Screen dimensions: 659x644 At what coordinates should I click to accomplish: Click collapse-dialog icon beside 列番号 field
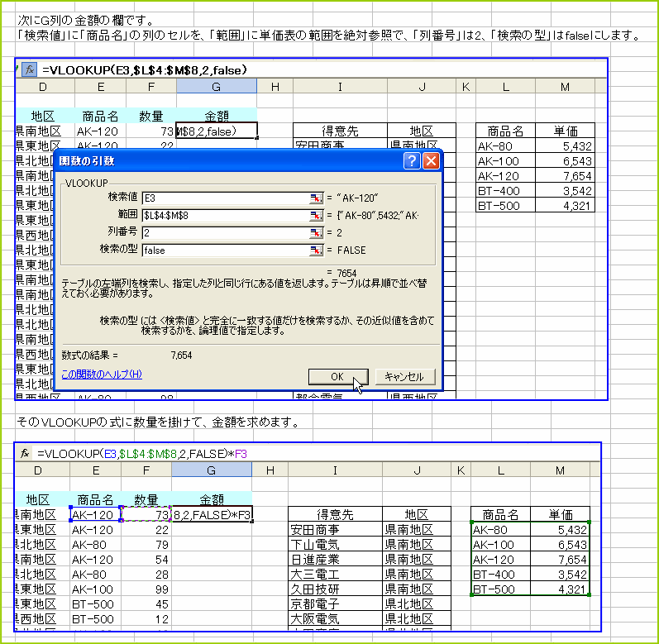pyautogui.click(x=316, y=233)
